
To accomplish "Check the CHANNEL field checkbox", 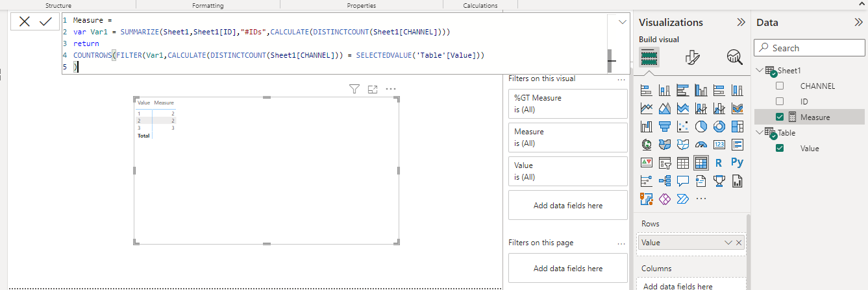I will pyautogui.click(x=780, y=86).
